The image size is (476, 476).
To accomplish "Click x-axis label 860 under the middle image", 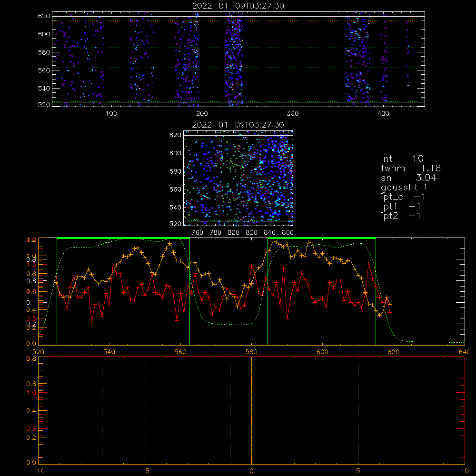I will tap(288, 233).
